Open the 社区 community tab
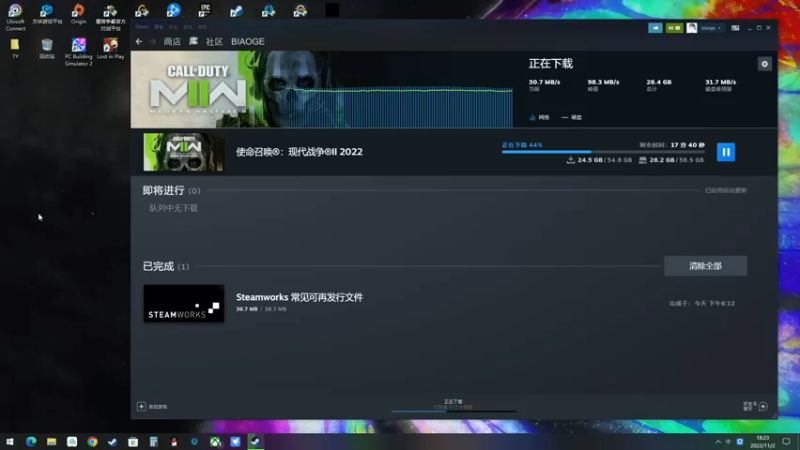 [214, 41]
